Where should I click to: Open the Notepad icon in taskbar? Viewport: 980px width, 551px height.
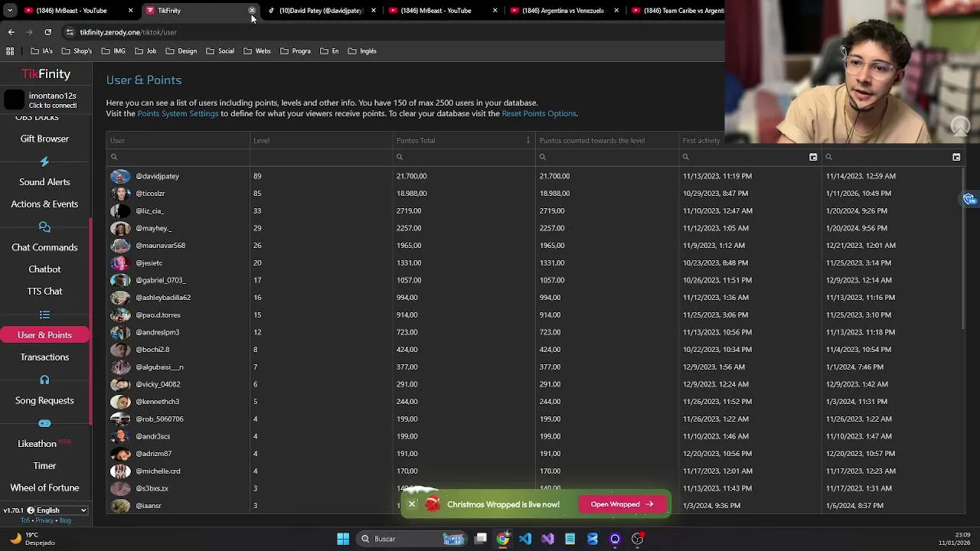point(570,539)
